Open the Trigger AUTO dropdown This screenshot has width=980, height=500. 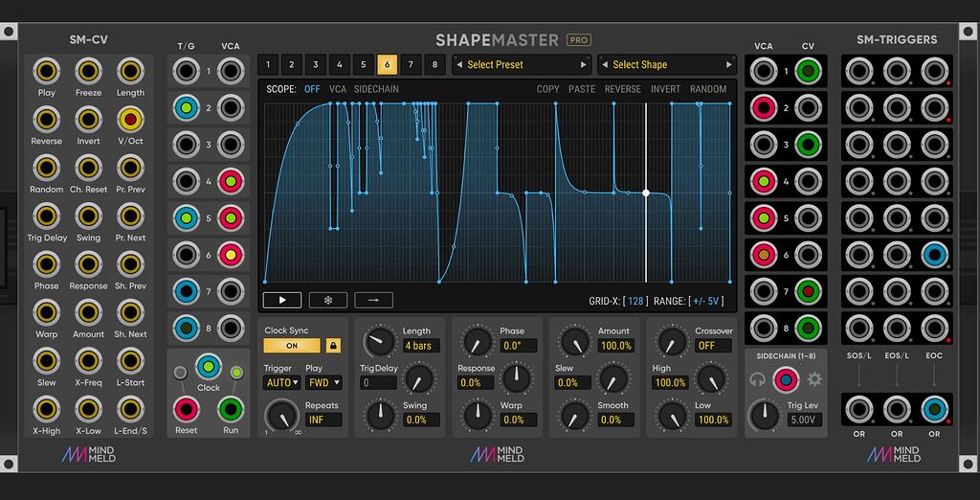(282, 382)
